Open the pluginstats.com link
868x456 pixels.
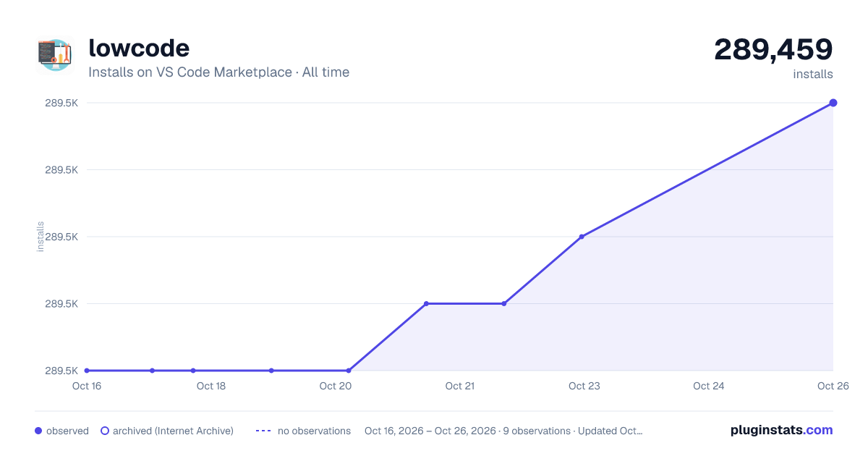pyautogui.click(x=781, y=430)
